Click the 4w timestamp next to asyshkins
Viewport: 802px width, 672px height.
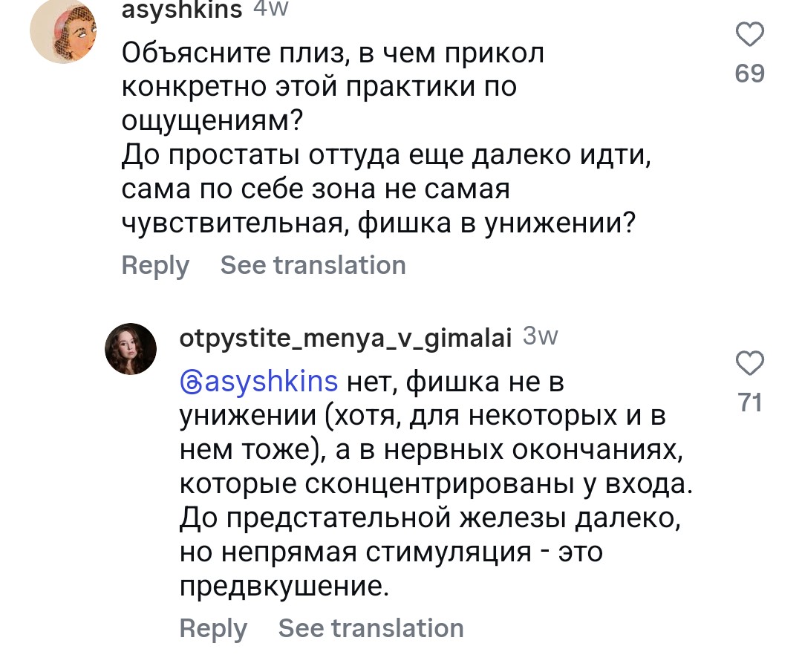coord(270,9)
